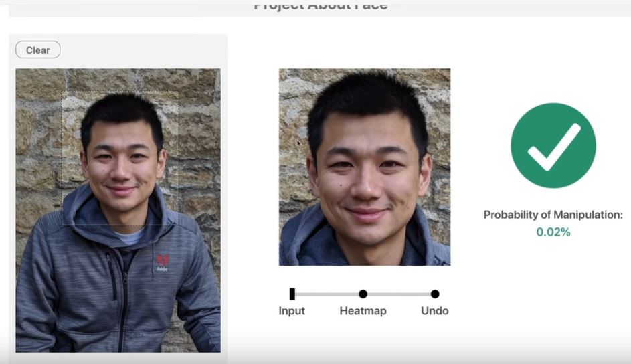The width and height of the screenshot is (631, 364).
Task: Click the Input label under the slider
Action: click(x=292, y=311)
